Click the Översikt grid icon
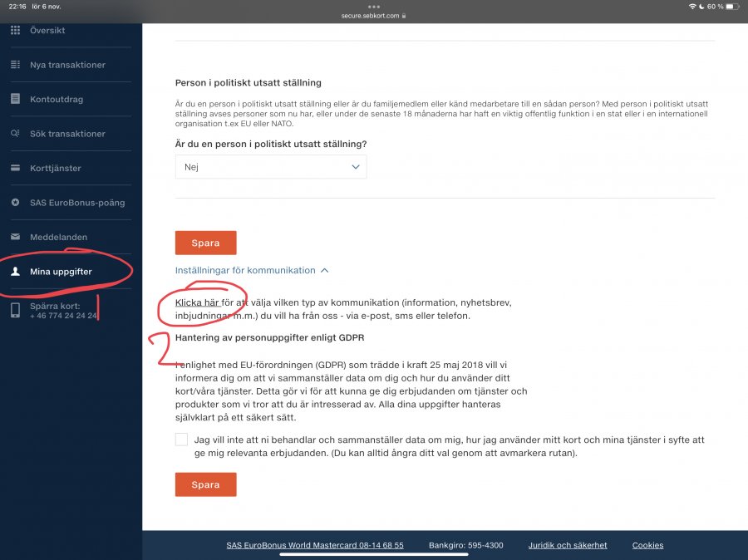The height and width of the screenshot is (560, 748). click(x=15, y=31)
